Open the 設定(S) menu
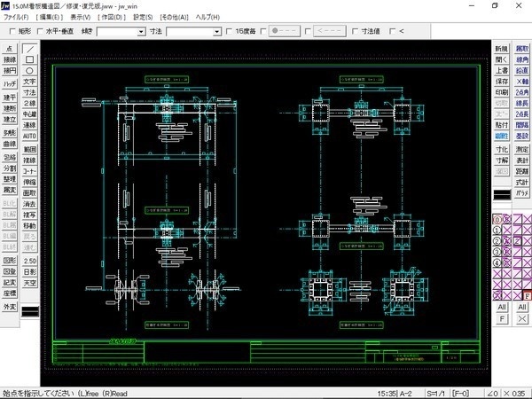532x399 pixels. 143,17
